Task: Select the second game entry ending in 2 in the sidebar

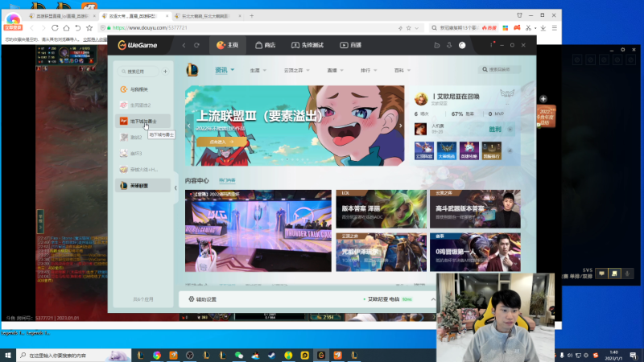Action: tap(142, 137)
